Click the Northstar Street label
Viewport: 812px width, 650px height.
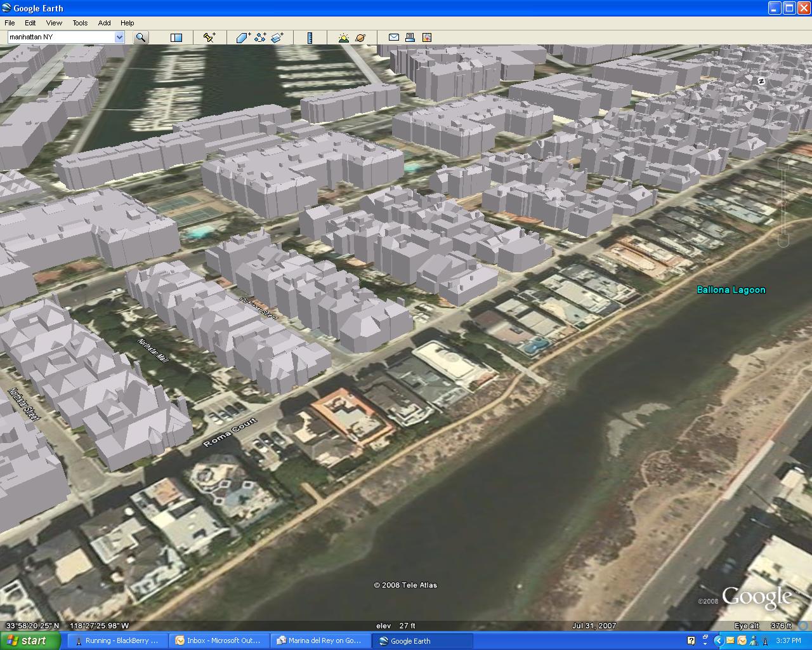pyautogui.click(x=24, y=404)
